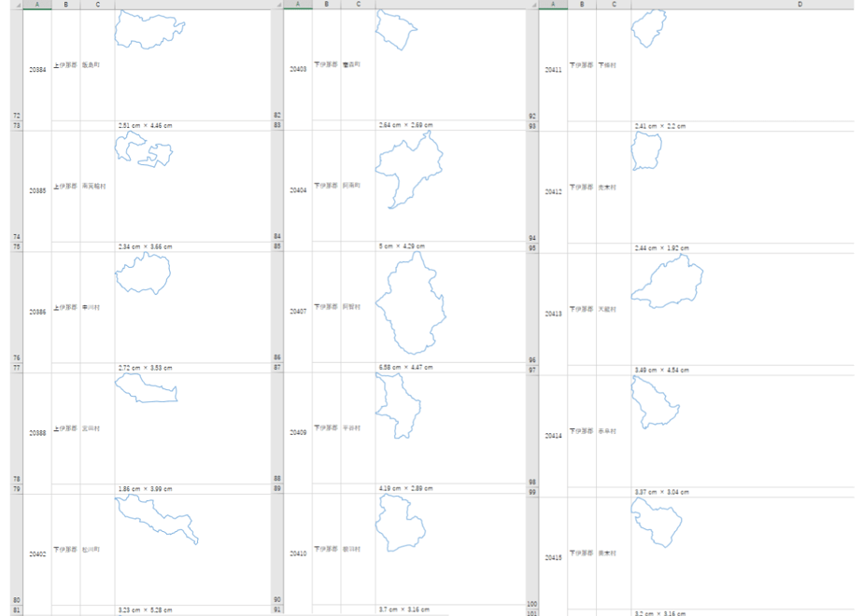This screenshot has height=616, width=863.
Task: Select the '6.58 cm × 4.47 cm' size cell
Action: click(x=451, y=368)
